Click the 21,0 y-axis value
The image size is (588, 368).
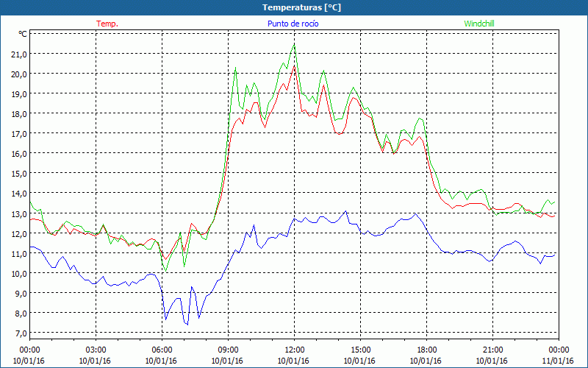20,54
